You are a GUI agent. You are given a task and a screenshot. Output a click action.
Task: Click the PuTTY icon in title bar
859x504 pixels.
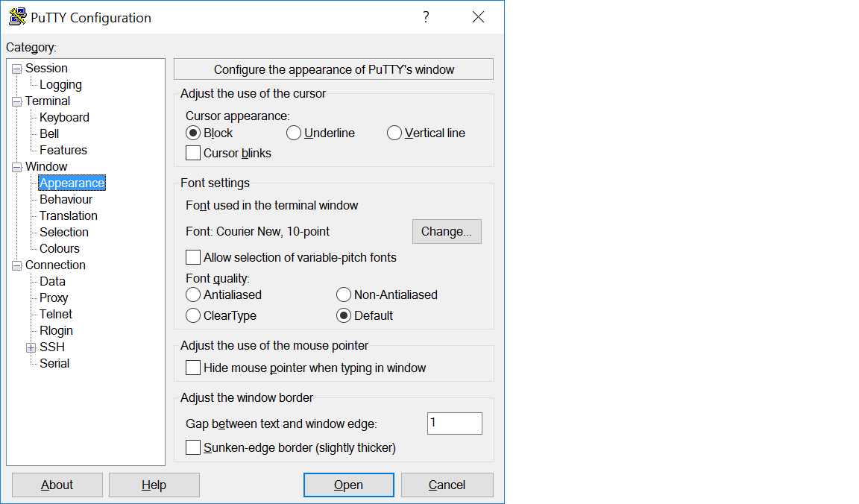click(18, 17)
